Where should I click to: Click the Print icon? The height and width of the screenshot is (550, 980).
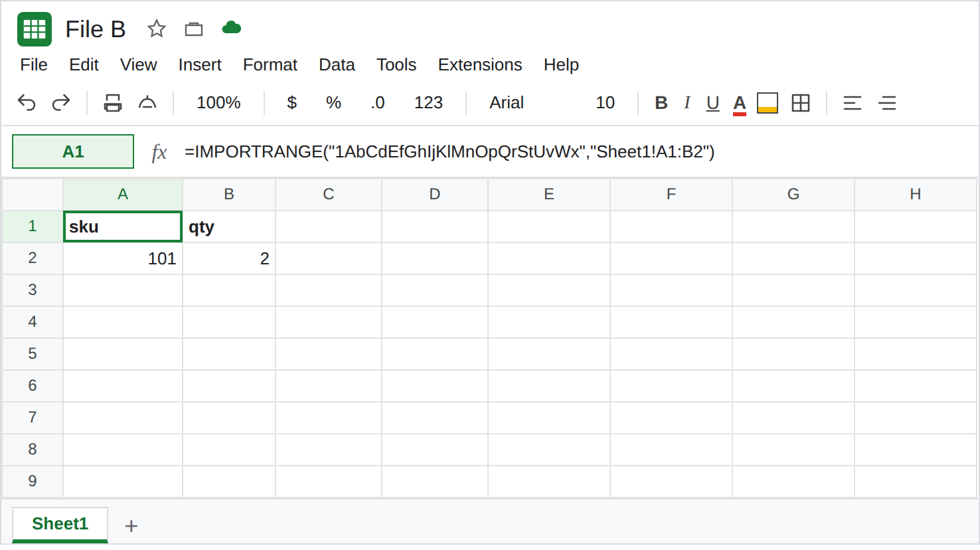113,103
